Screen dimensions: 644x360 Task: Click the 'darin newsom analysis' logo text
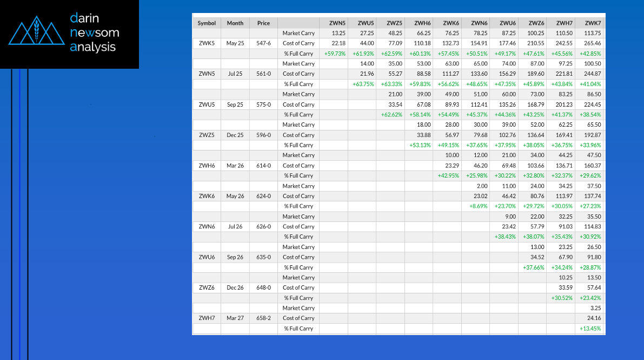(x=94, y=32)
